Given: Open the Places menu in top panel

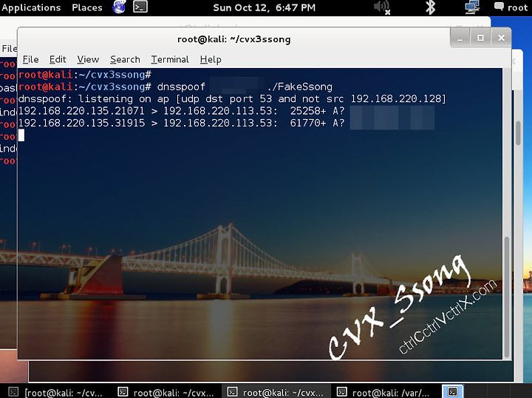Looking at the screenshot, I should (87, 7).
